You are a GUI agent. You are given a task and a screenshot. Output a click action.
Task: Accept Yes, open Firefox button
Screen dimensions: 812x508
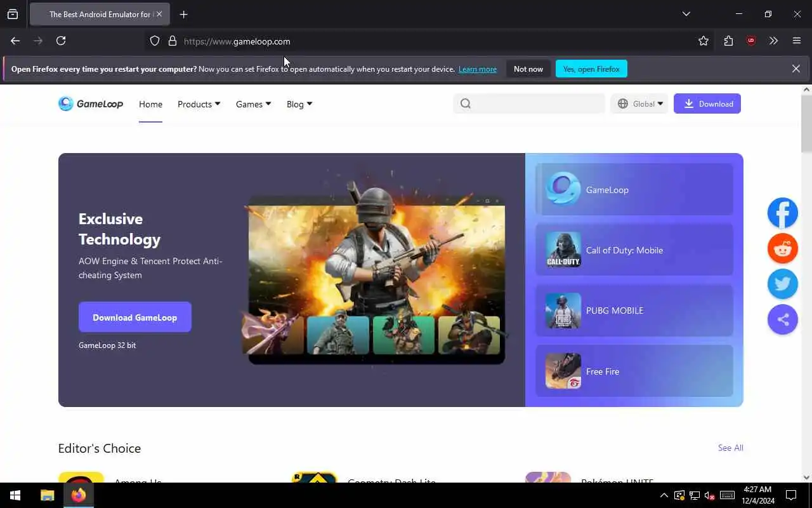coord(591,69)
